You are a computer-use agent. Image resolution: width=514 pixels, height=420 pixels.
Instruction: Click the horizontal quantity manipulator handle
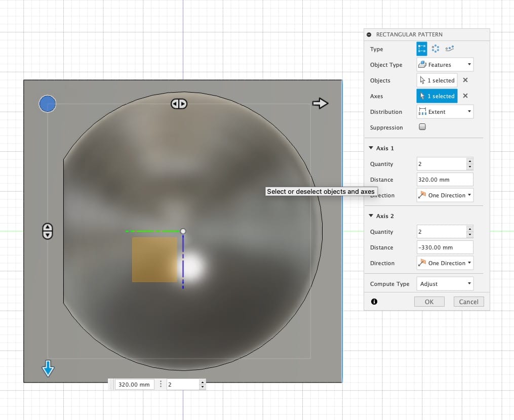click(179, 104)
